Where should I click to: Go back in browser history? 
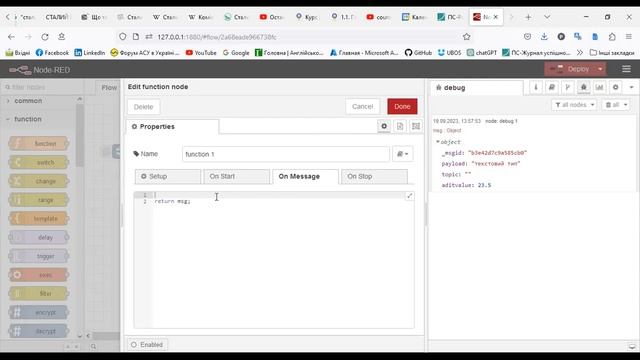pos(11,37)
